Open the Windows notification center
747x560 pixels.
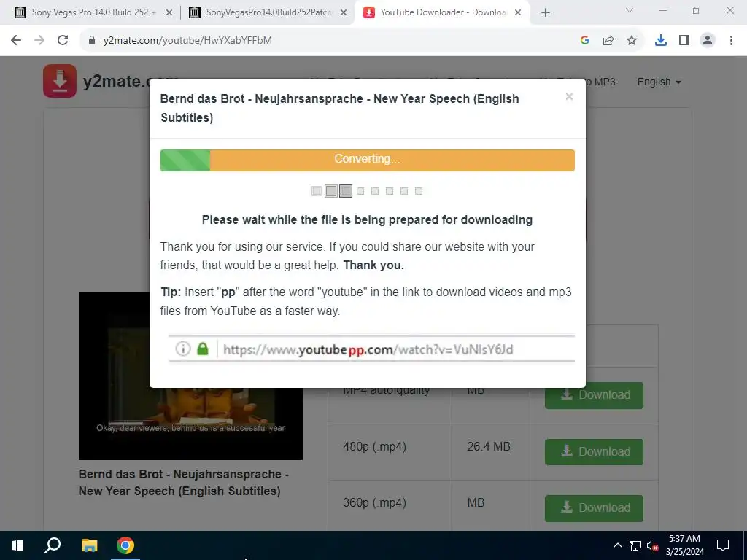coord(723,545)
